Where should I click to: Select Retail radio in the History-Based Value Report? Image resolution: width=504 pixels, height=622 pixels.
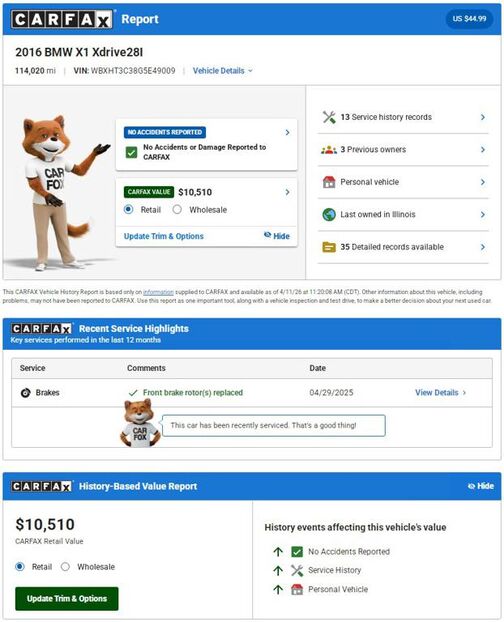click(x=20, y=566)
